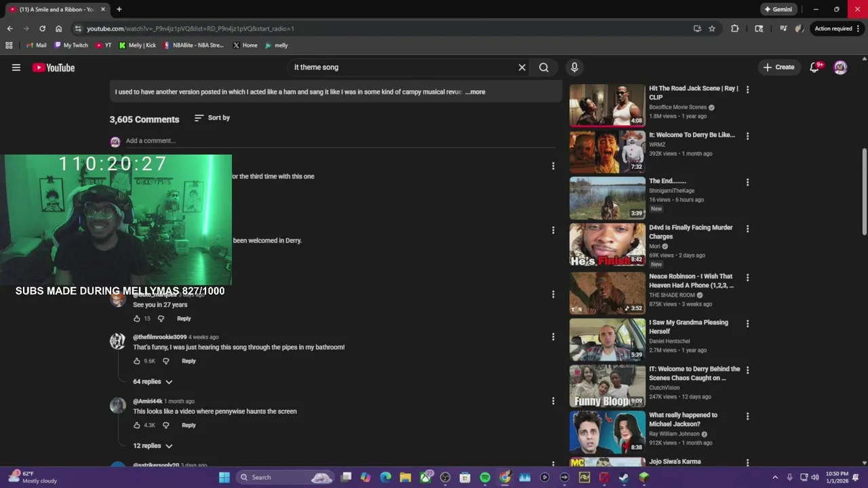Image resolution: width=868 pixels, height=488 pixels.
Task: Like the "See you in 27 years" comment
Action: pyautogui.click(x=137, y=319)
